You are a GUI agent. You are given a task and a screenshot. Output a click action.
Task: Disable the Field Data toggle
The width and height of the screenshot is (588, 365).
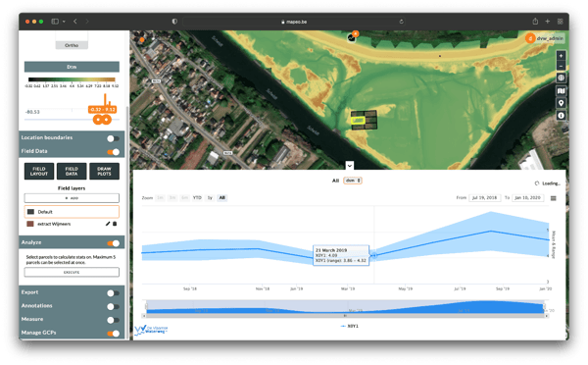[113, 152]
